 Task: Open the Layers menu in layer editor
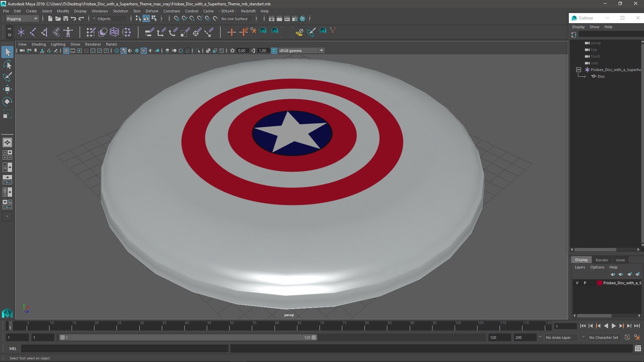tap(580, 267)
